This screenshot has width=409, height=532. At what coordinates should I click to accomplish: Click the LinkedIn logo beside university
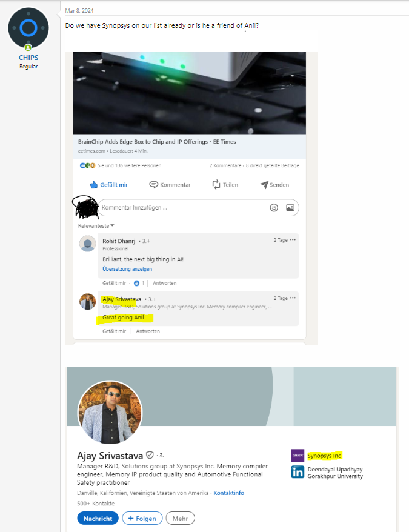pyautogui.click(x=298, y=472)
